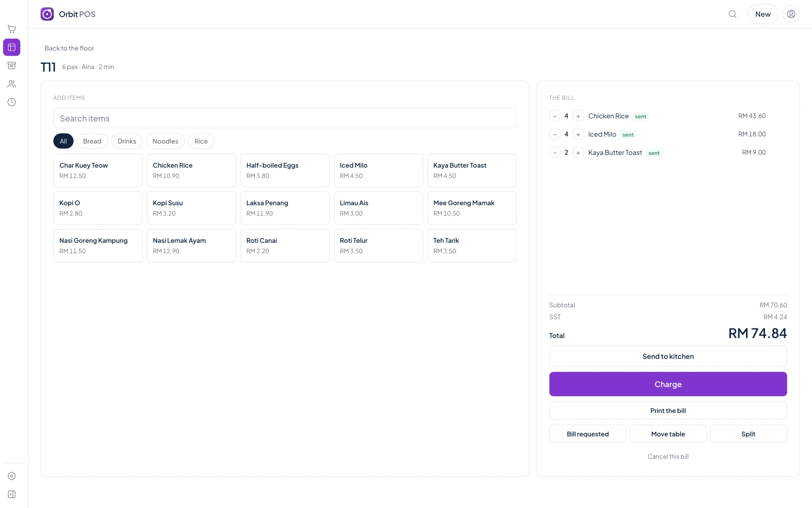This screenshot has width=812, height=508.
Task: Add Teh Tarik item card
Action: (x=472, y=245)
